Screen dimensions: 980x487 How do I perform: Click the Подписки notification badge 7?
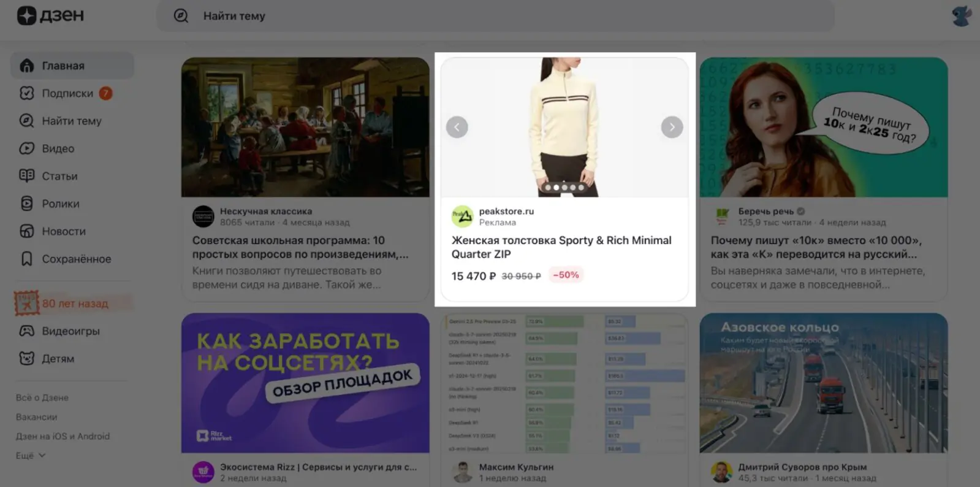[106, 93]
